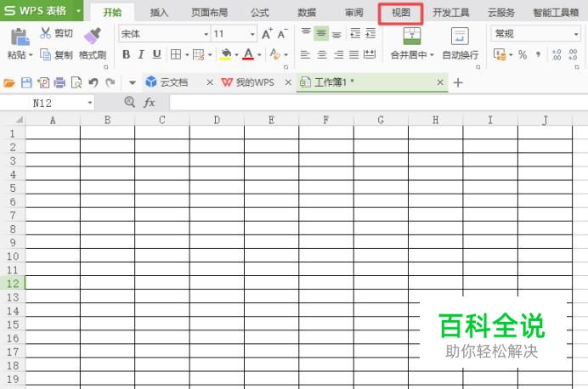Increase font size with A+ icon
588x389 pixels.
(x=267, y=34)
